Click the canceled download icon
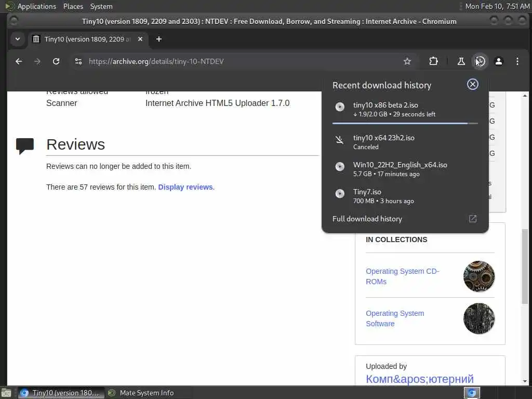This screenshot has height=399, width=532. 339,139
